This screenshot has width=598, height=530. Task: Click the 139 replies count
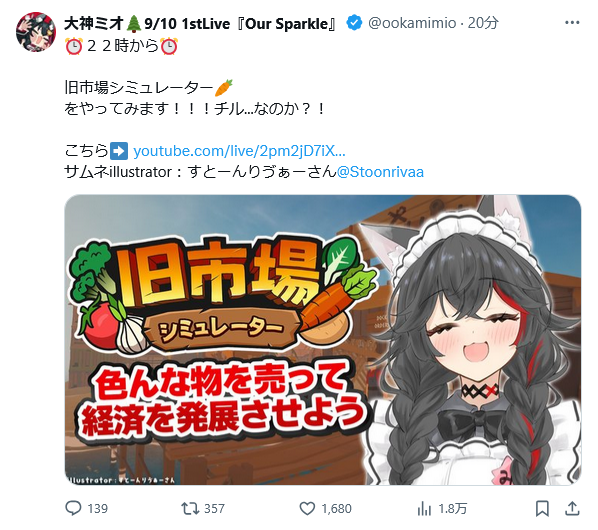tap(98, 509)
